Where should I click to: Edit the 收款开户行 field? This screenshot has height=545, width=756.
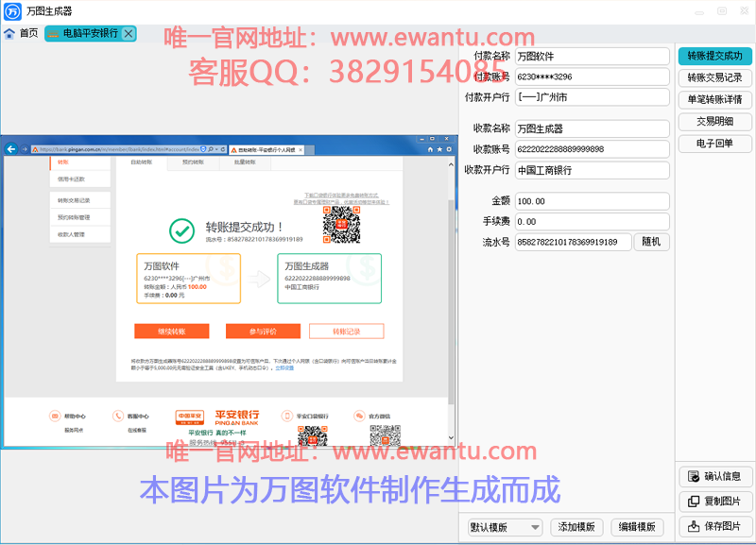point(593,170)
